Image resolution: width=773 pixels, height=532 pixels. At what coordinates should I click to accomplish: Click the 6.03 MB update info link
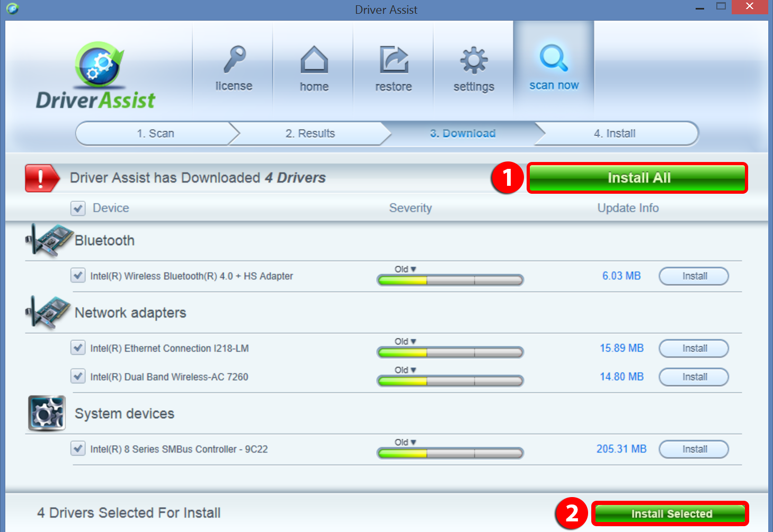point(621,276)
